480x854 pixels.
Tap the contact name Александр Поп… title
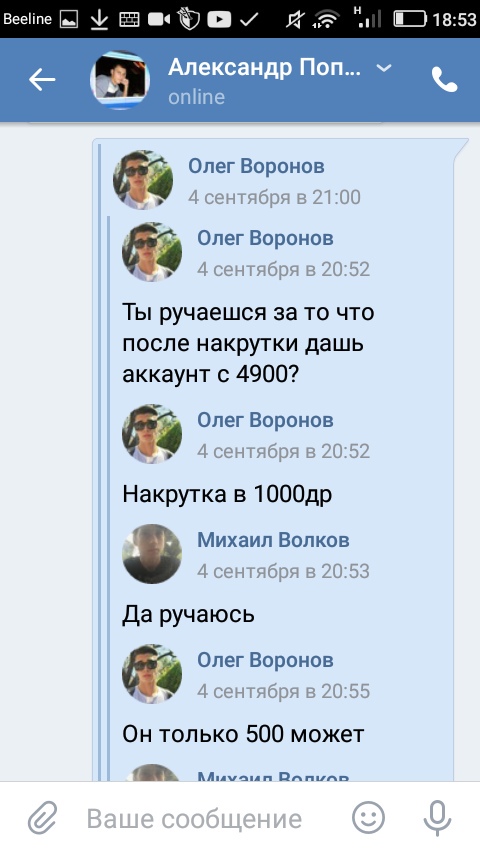264,68
